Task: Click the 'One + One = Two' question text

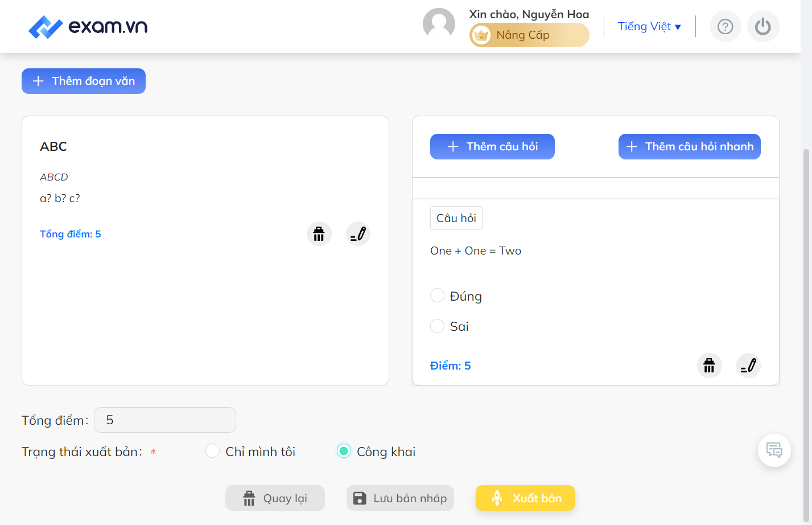Action: (476, 251)
